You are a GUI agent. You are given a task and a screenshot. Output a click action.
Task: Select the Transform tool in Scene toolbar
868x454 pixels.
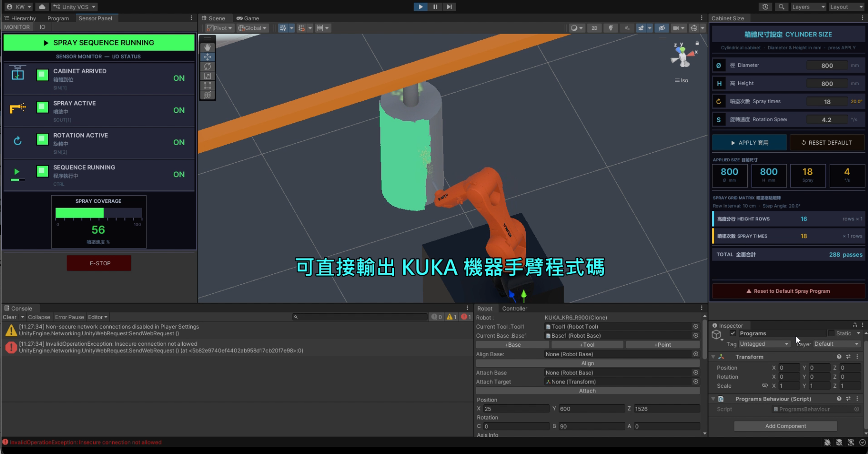point(207,95)
